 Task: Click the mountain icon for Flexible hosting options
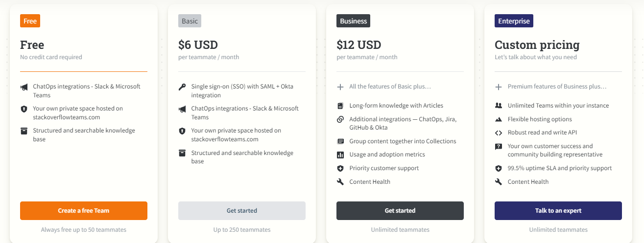coord(499,119)
